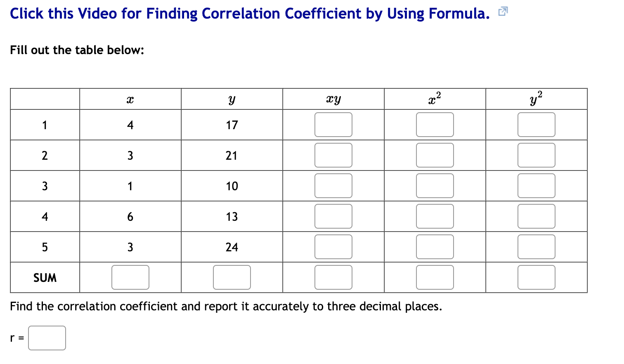This screenshot has height=364, width=624.
Task: Click the x² input field for row 1
Action: [435, 124]
